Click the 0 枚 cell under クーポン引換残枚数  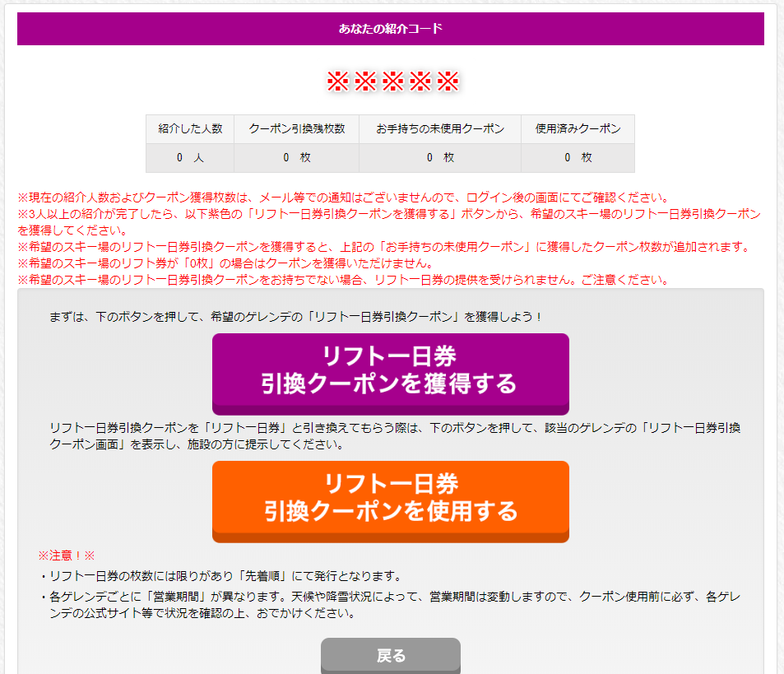pyautogui.click(x=296, y=158)
